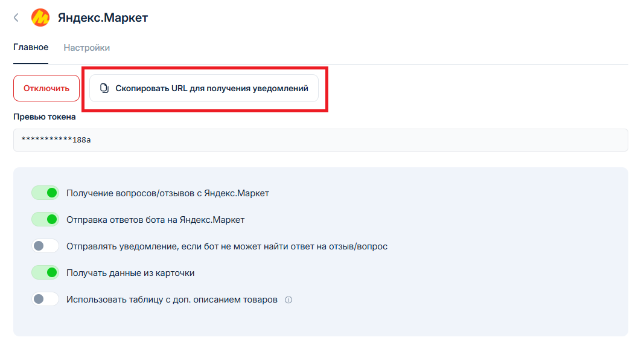
Task: Click the back arrow chevron
Action: (16, 18)
